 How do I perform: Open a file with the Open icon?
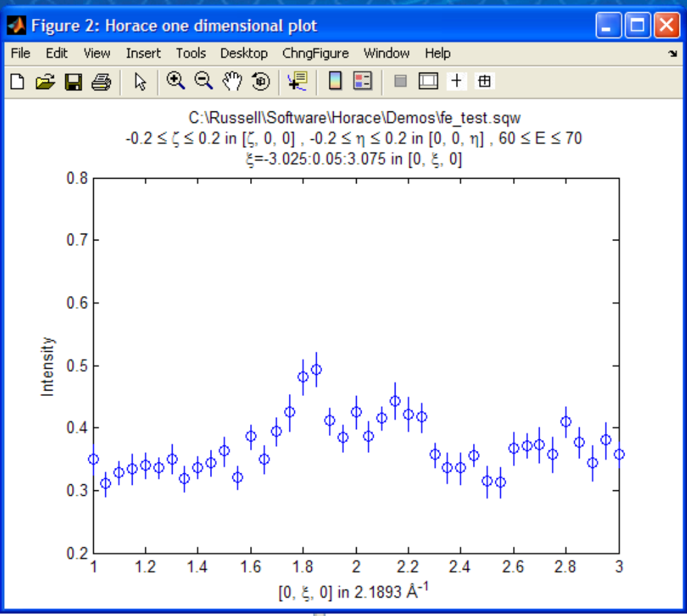tap(45, 82)
